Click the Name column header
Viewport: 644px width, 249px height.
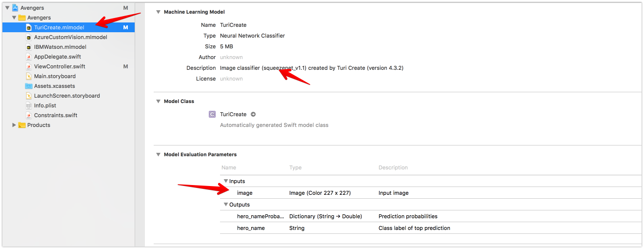[x=229, y=167]
